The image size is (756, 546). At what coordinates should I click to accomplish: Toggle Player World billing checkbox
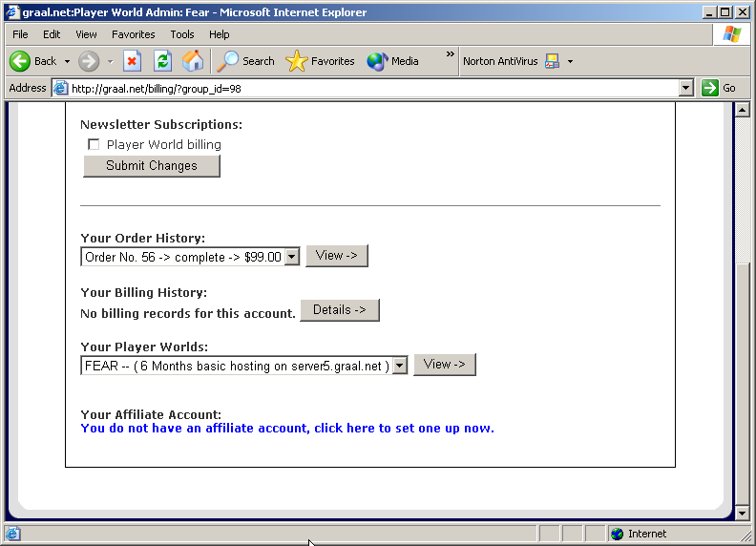pos(94,145)
